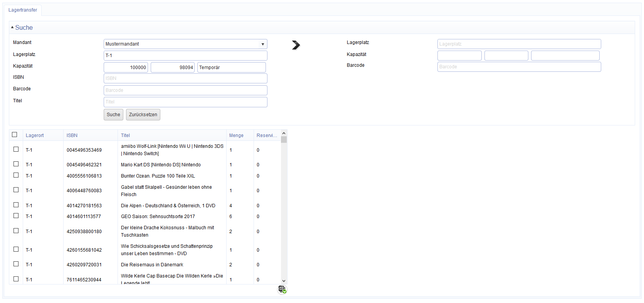644x303 pixels.
Task: Click the title 'GEO Saison: Sehnsuchtsorte 2017'
Action: coord(158,217)
